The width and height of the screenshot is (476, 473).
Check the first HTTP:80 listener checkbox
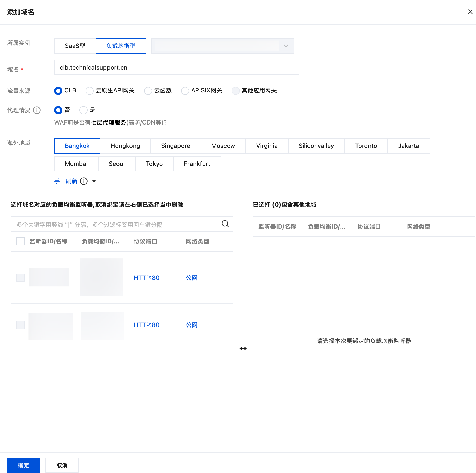(20, 278)
